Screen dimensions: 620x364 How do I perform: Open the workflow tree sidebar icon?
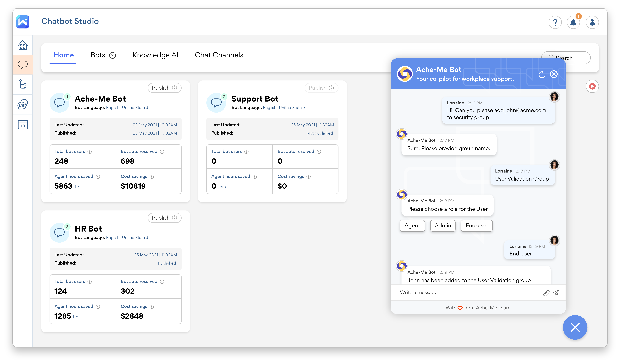23,84
